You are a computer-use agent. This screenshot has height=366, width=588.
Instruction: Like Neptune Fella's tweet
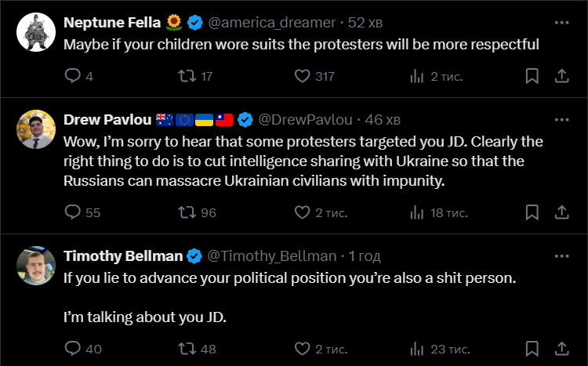click(303, 76)
